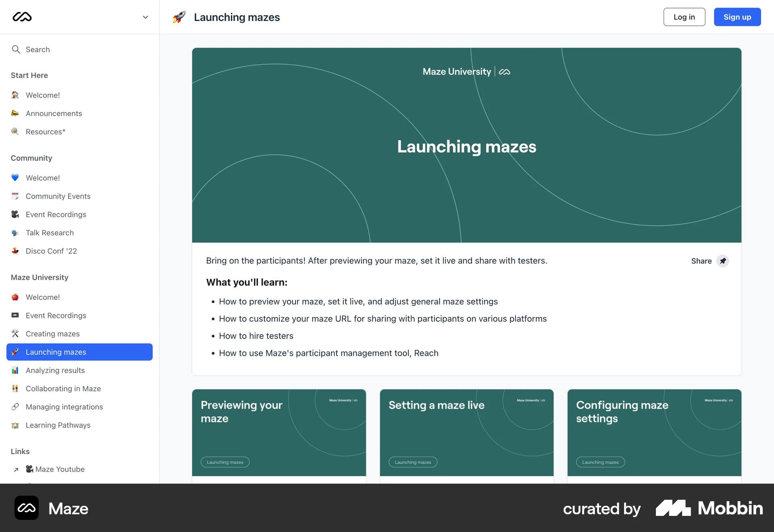
Task: Click the Sign up button
Action: point(737,17)
